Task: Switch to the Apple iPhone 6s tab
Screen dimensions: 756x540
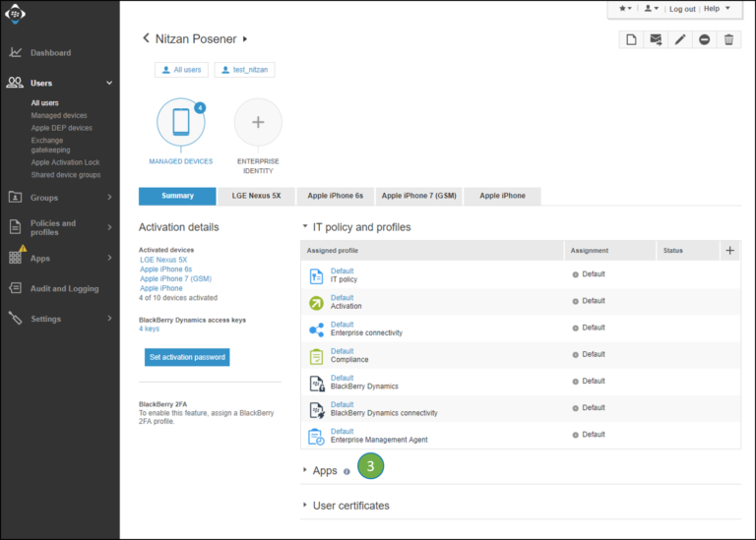Action: tap(335, 196)
